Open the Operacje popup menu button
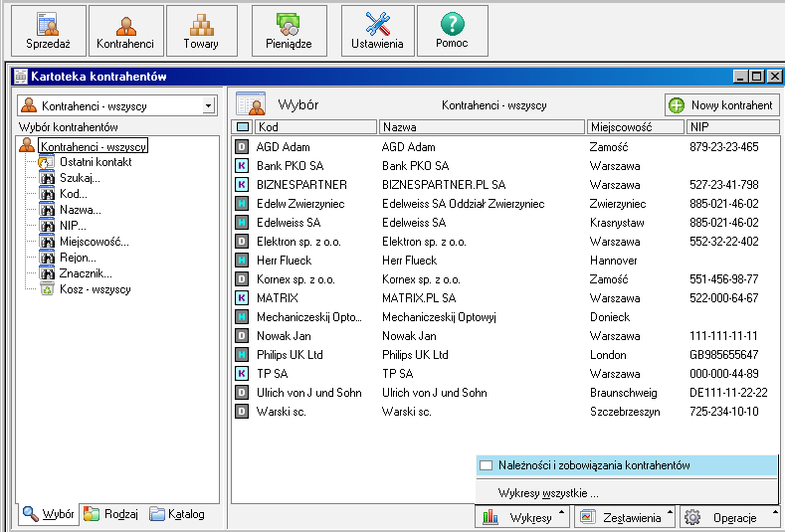Image resolution: width=785 pixels, height=532 pixels. click(x=729, y=517)
